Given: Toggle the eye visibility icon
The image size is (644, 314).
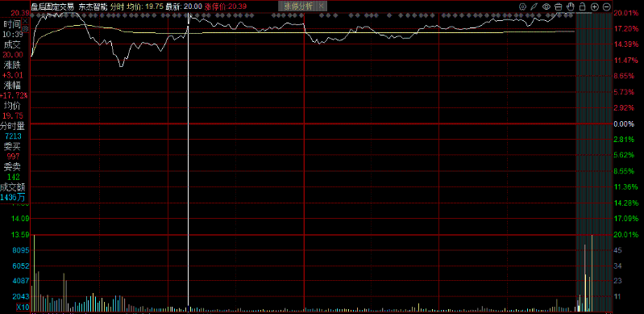Looking at the screenshot, I should pyautogui.click(x=546, y=6).
